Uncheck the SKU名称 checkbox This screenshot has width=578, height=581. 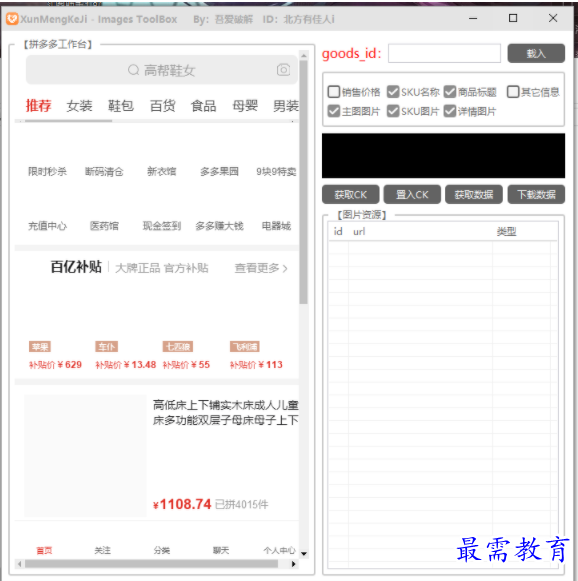(393, 92)
